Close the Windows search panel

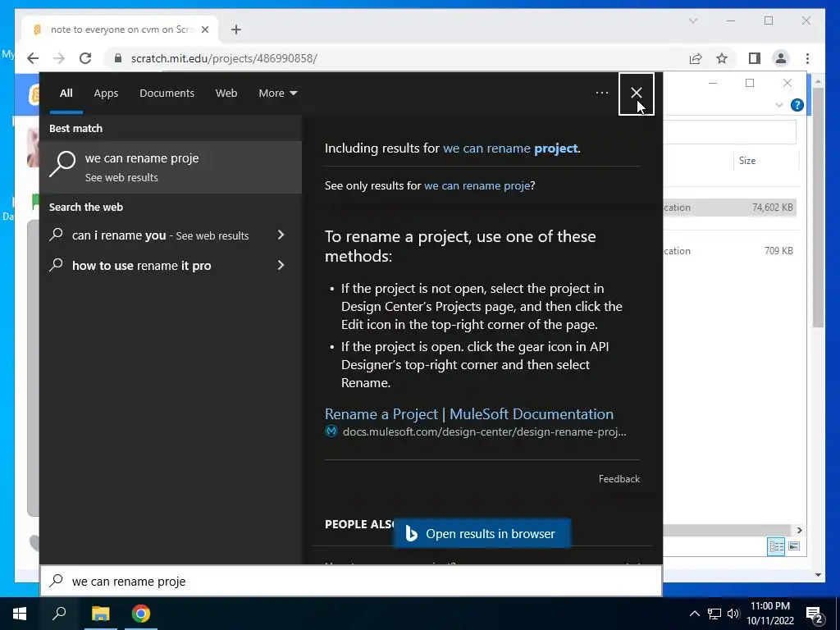point(636,94)
